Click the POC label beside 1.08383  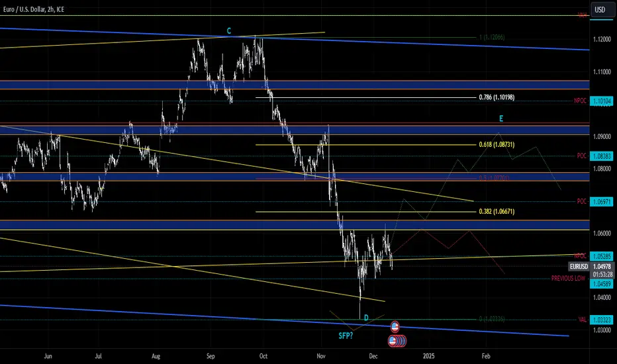coord(582,156)
